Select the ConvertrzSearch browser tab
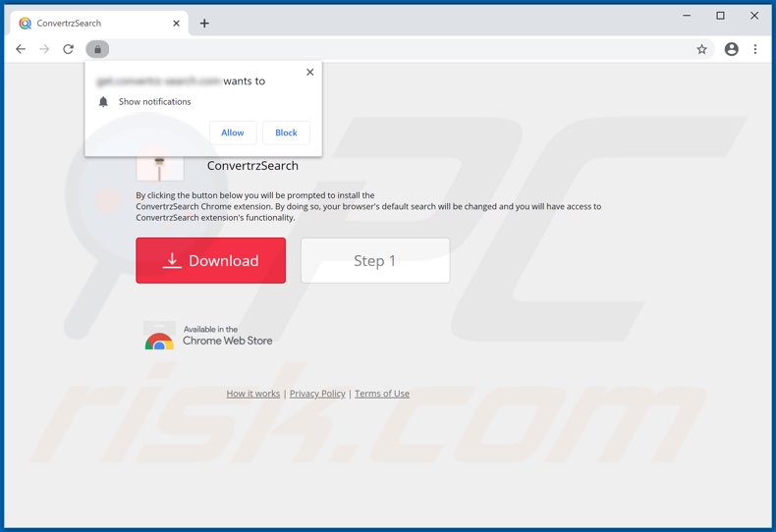 click(99, 24)
